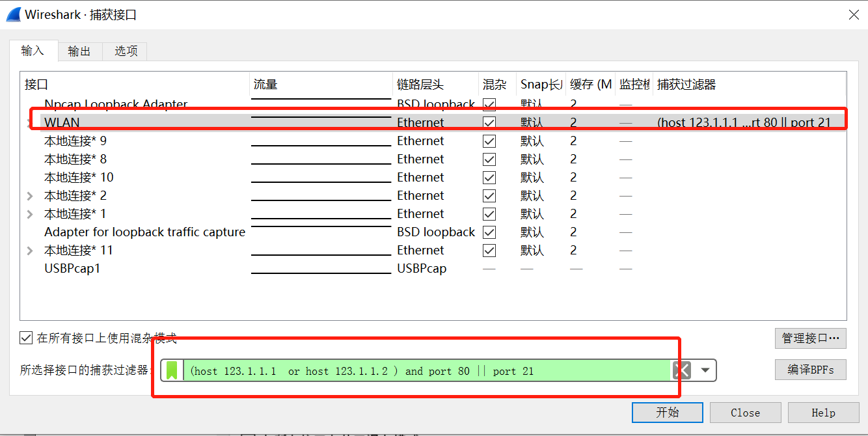Viewport: 868px width, 436px height.
Task: Click the Close button
Action: [x=745, y=412]
